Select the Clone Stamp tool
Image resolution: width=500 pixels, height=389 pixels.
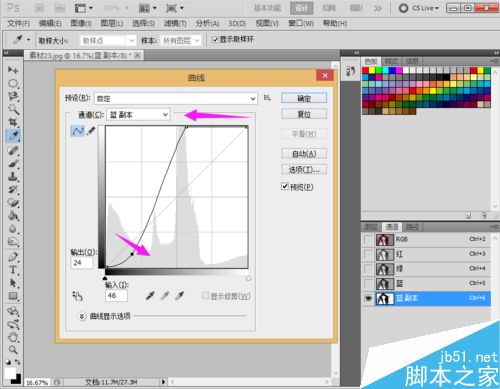pos(13,176)
